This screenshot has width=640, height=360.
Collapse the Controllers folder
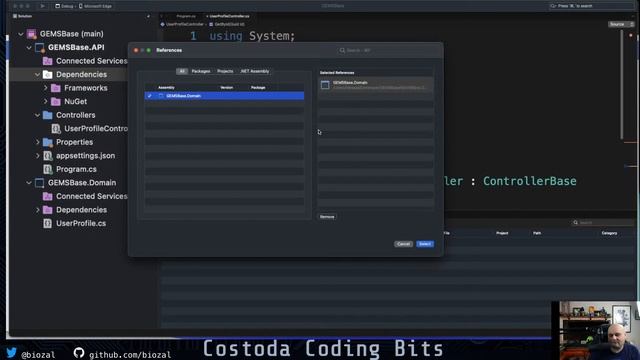coord(37,115)
